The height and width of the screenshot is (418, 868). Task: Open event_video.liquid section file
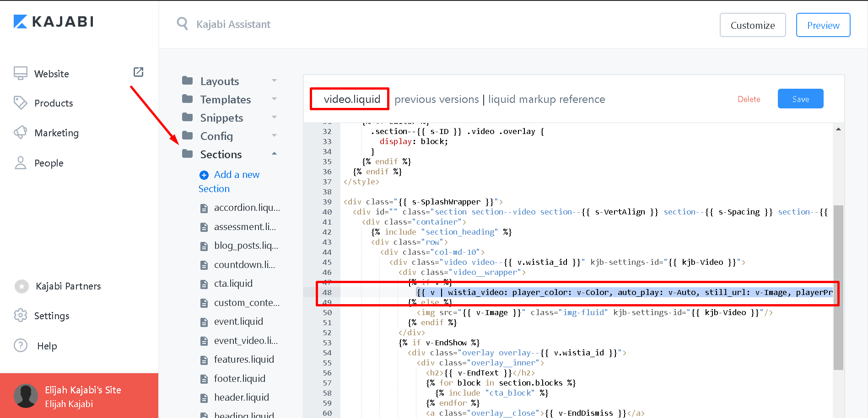pos(246,341)
